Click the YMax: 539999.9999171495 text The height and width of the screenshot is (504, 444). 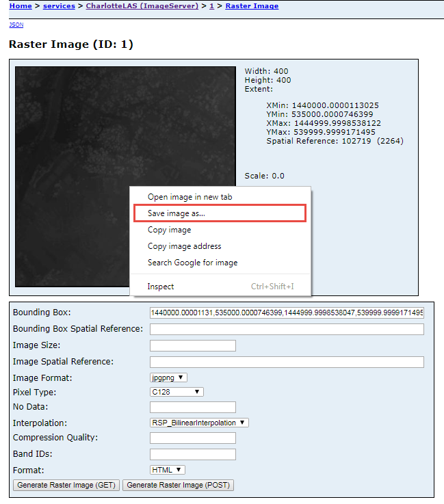pyautogui.click(x=321, y=132)
